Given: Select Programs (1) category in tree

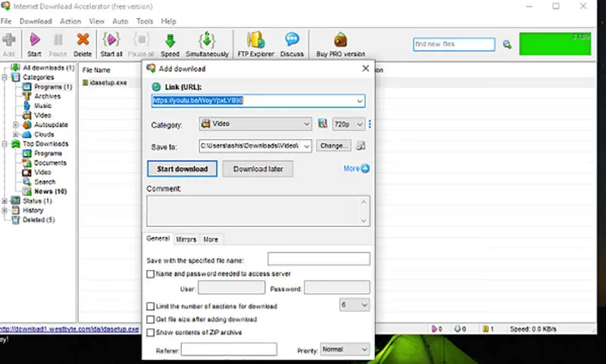Looking at the screenshot, I should click(53, 87).
